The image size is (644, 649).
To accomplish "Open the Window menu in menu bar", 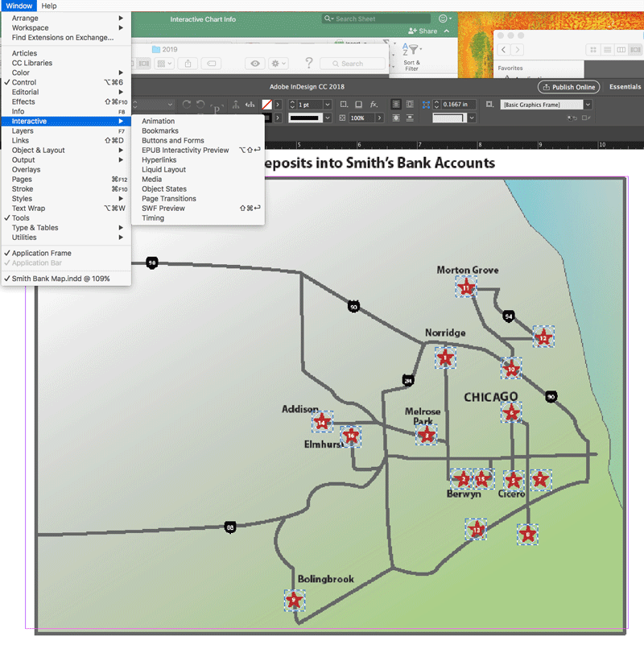I will (19, 6).
